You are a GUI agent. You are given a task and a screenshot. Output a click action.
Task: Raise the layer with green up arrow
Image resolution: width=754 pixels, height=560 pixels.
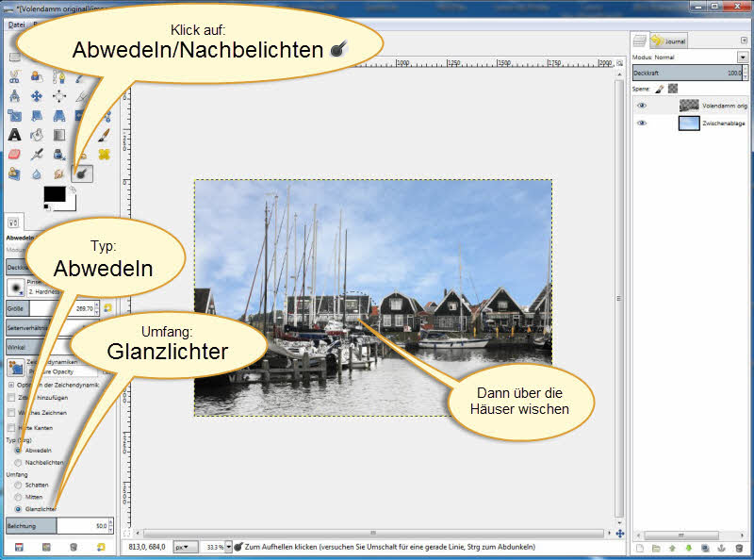click(x=672, y=548)
